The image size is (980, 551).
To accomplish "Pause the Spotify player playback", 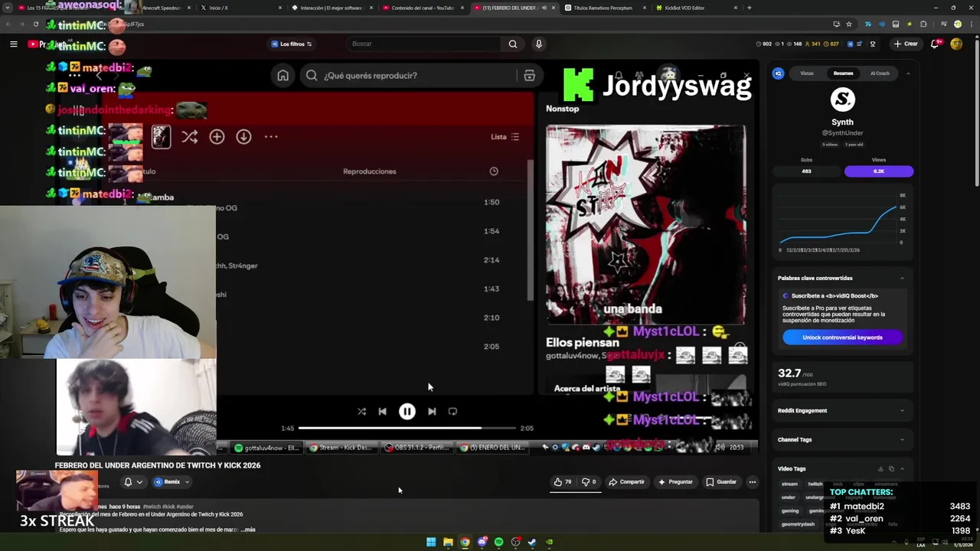I will pos(407,412).
